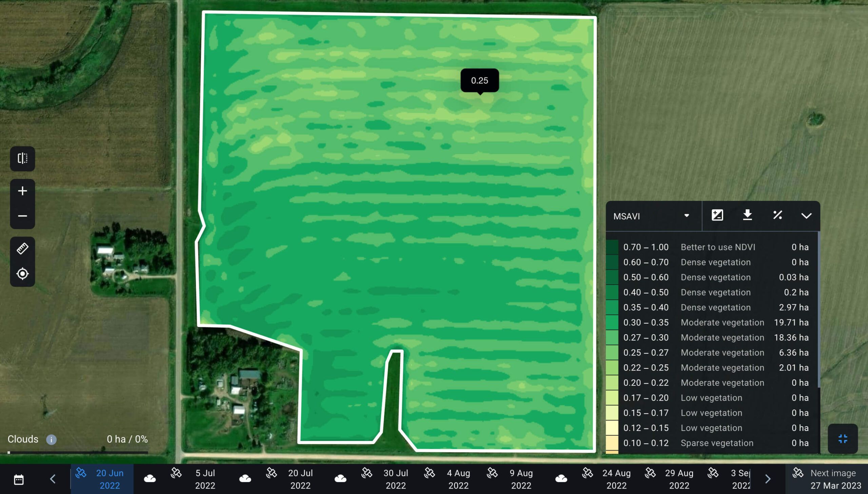
Task: Zoom out of the map
Action: 22,216
